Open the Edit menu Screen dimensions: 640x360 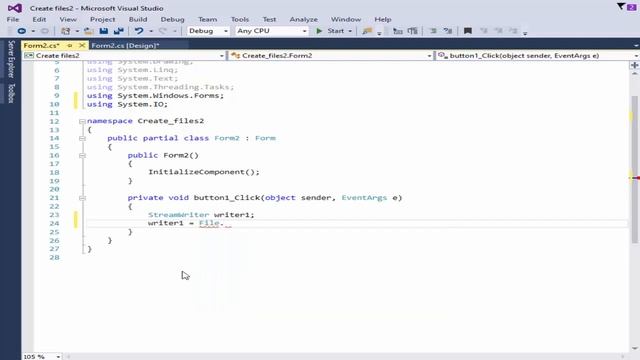(39, 19)
